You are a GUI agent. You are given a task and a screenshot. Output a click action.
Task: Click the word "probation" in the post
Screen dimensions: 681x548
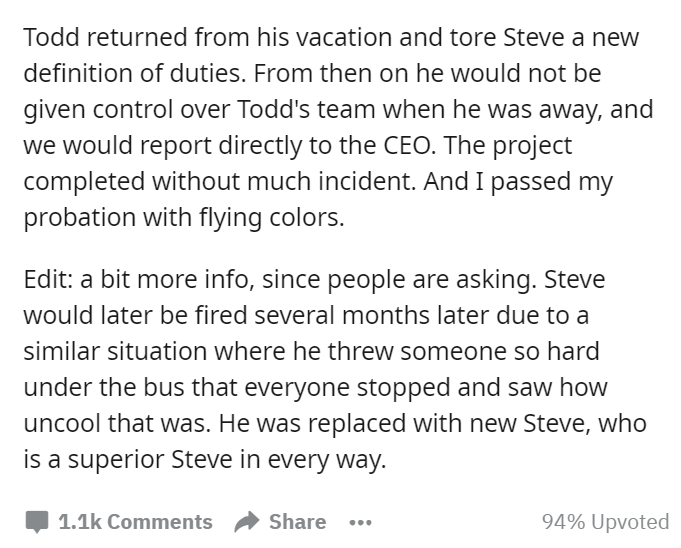(x=79, y=218)
